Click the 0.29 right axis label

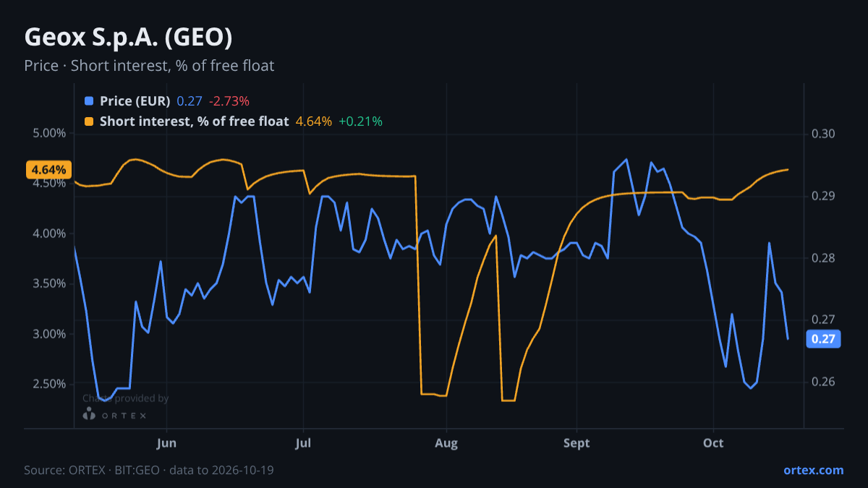[824, 196]
